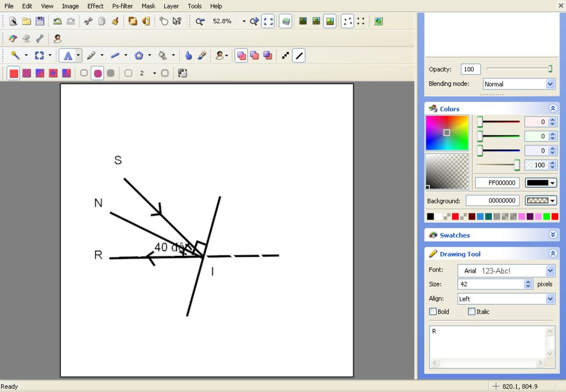This screenshot has height=392, width=566.
Task: Select the linear gradient fill style
Action: pyautogui.click(x=40, y=73)
